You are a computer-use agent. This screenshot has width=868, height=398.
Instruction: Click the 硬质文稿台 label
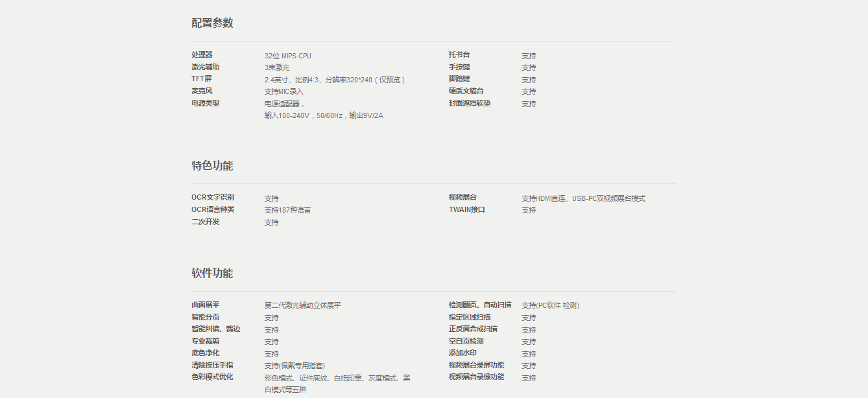click(x=466, y=91)
